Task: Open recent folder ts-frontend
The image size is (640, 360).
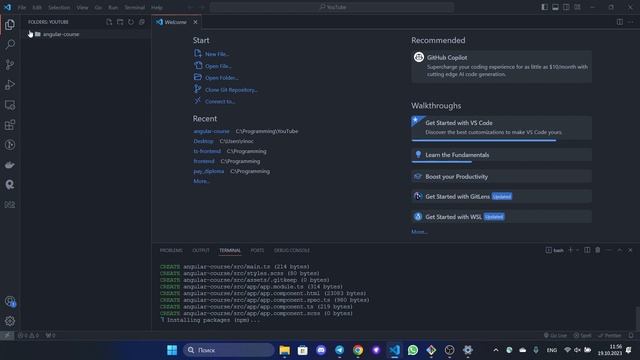Action: click(x=207, y=151)
